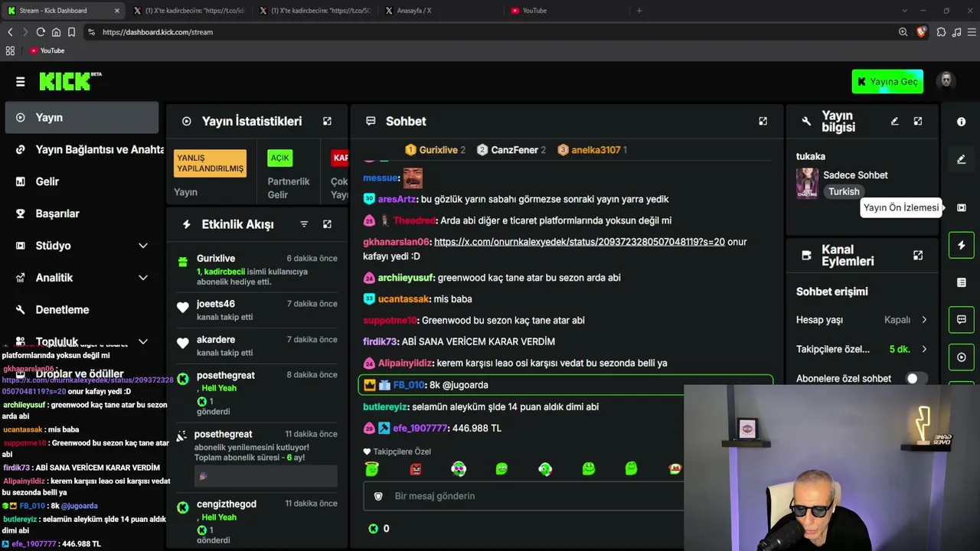980x551 pixels.
Task: Go to the browser home page icon
Action: click(x=56, y=32)
